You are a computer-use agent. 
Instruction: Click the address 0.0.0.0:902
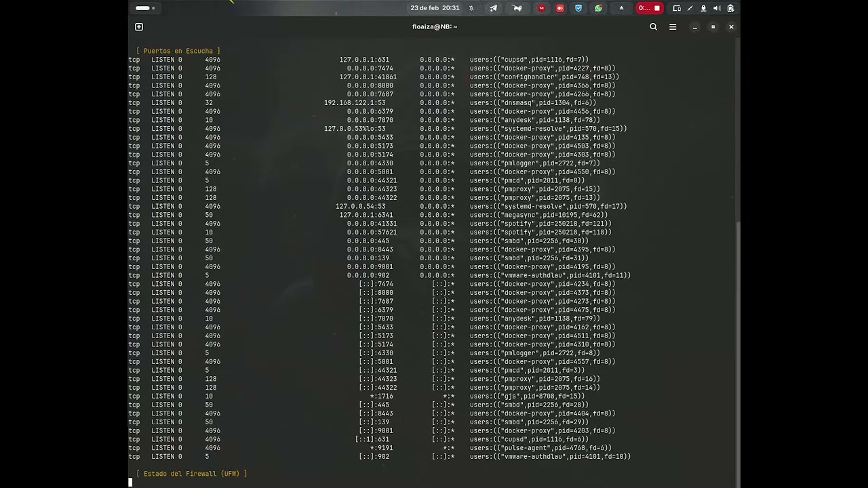click(368, 275)
